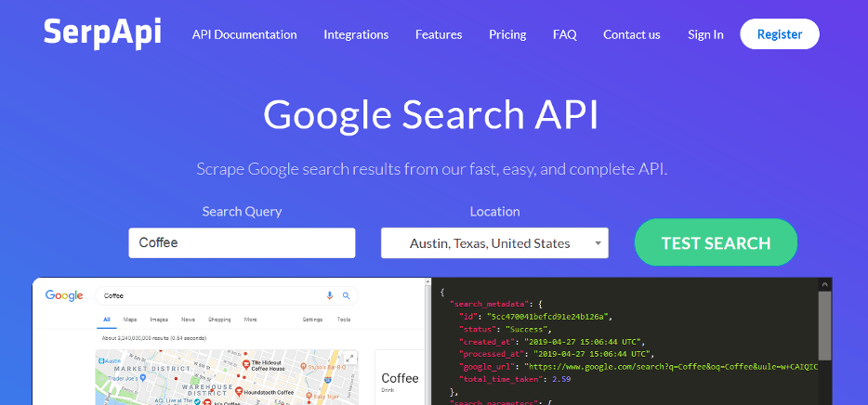Click the "total_time_taken" value 2.59
This screenshot has height=405, width=868.
click(561, 379)
